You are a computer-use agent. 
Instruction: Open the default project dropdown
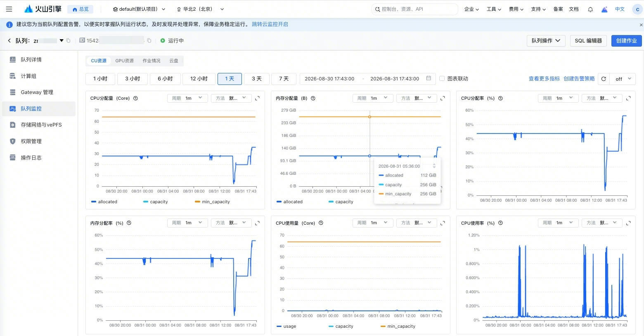click(x=139, y=9)
